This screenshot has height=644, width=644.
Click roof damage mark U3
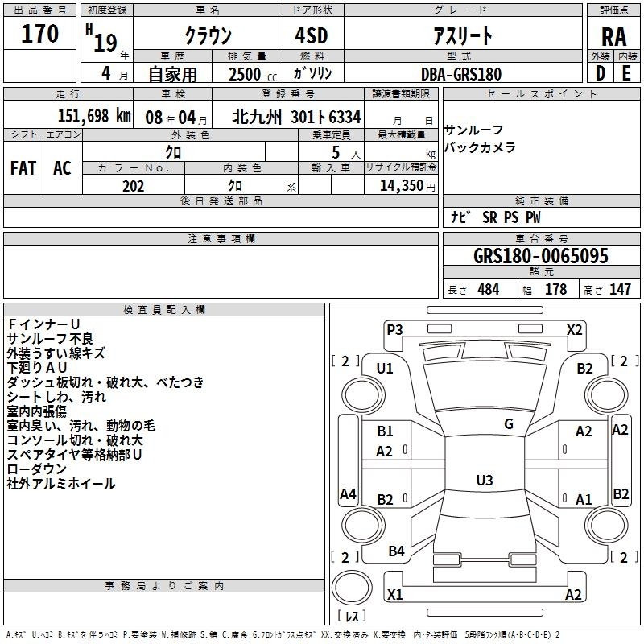485,480
